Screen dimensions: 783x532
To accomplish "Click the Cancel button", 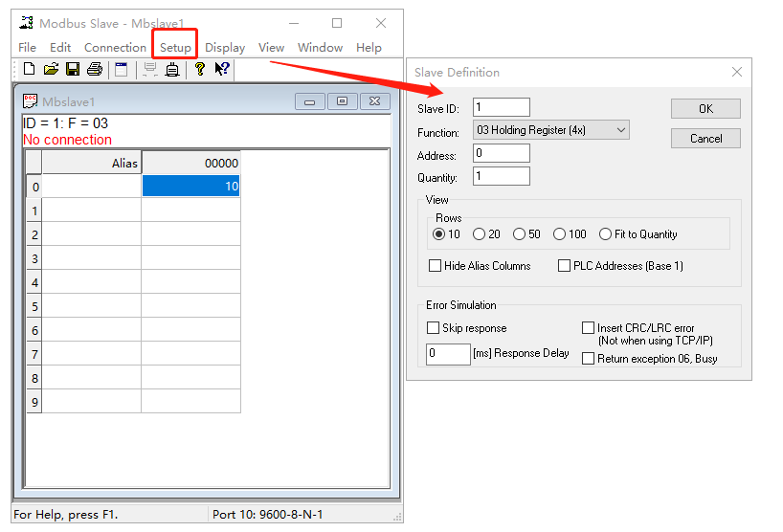I will click(x=705, y=139).
